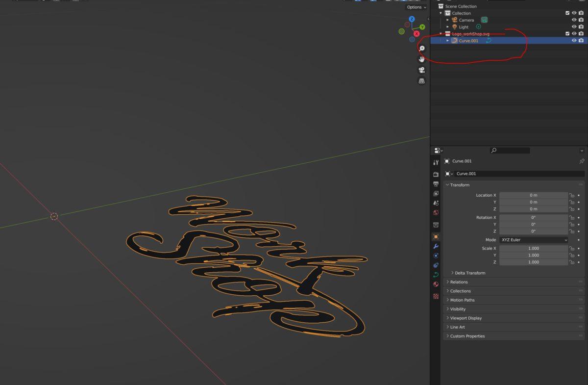Animate Location X keyframe dot
This screenshot has width=588, height=385.
tap(579, 195)
